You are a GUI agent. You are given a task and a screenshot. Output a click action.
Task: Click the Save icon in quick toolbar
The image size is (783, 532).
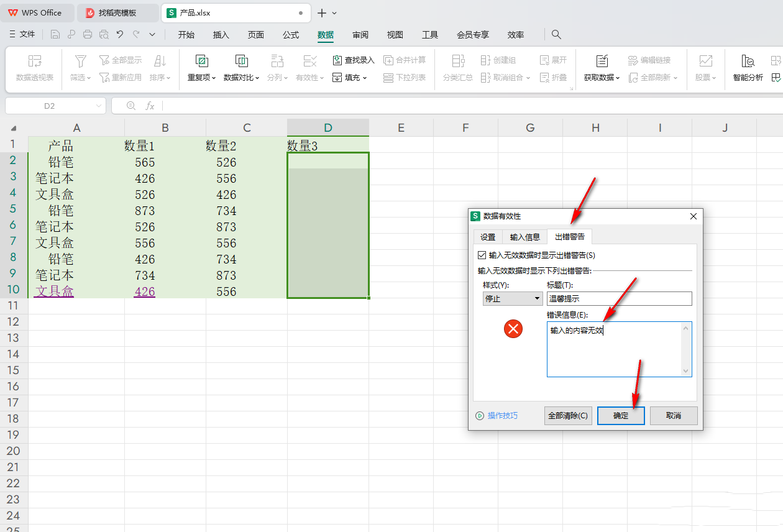55,35
